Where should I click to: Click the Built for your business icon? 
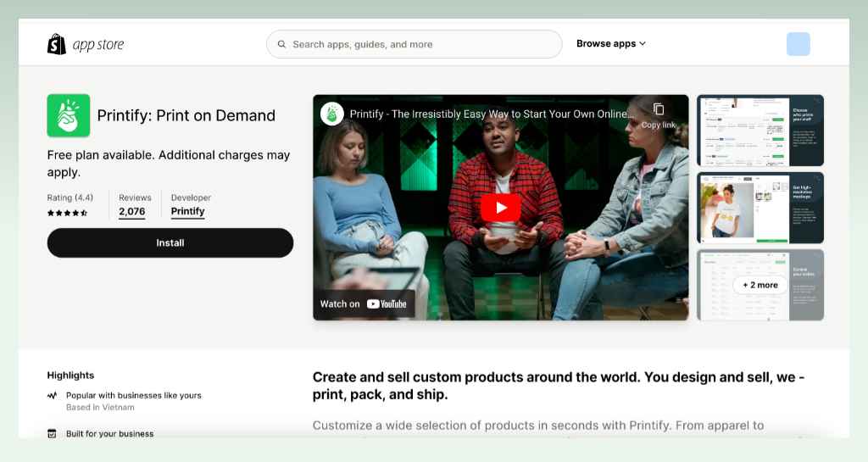click(x=52, y=433)
